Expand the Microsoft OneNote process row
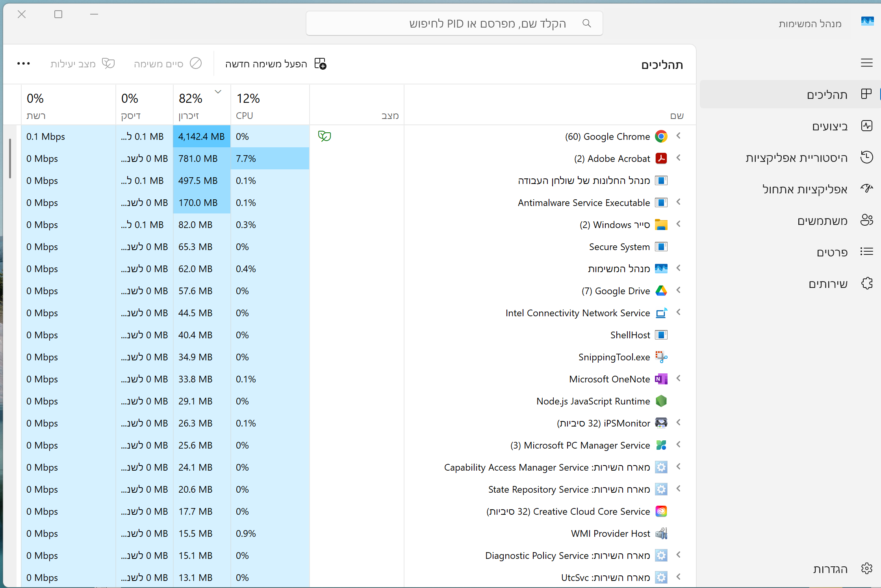This screenshot has height=588, width=881. coord(679,378)
